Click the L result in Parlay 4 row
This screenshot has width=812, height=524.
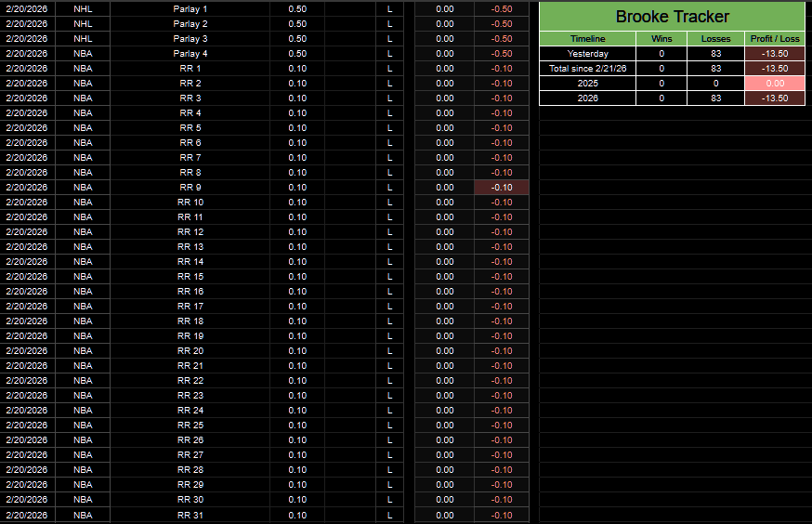pyautogui.click(x=389, y=54)
